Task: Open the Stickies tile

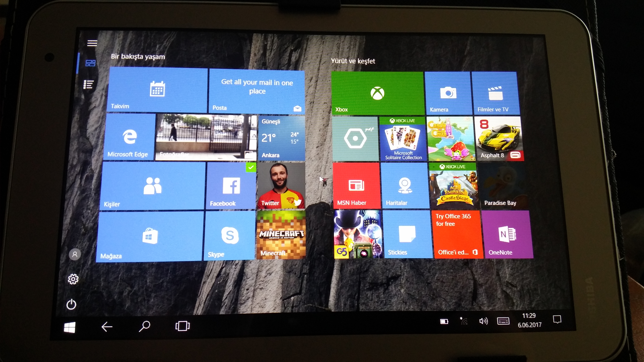Action: click(407, 234)
